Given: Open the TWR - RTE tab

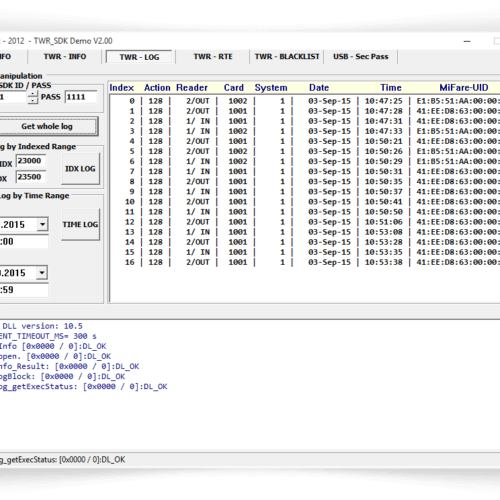Looking at the screenshot, I should click(x=213, y=57).
